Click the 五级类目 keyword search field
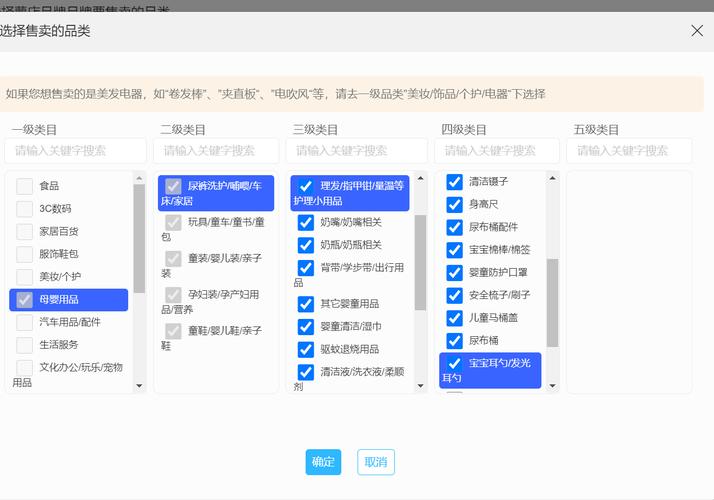 629,151
